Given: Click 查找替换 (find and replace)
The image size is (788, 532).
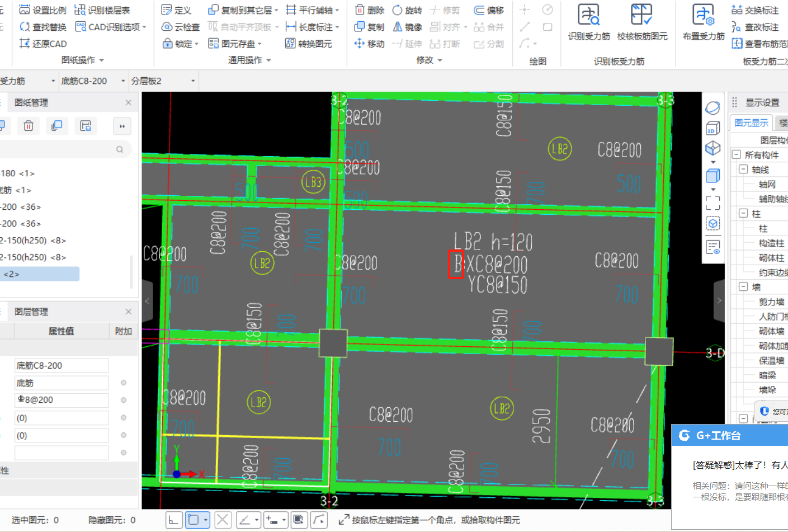Looking at the screenshot, I should click(43, 27).
